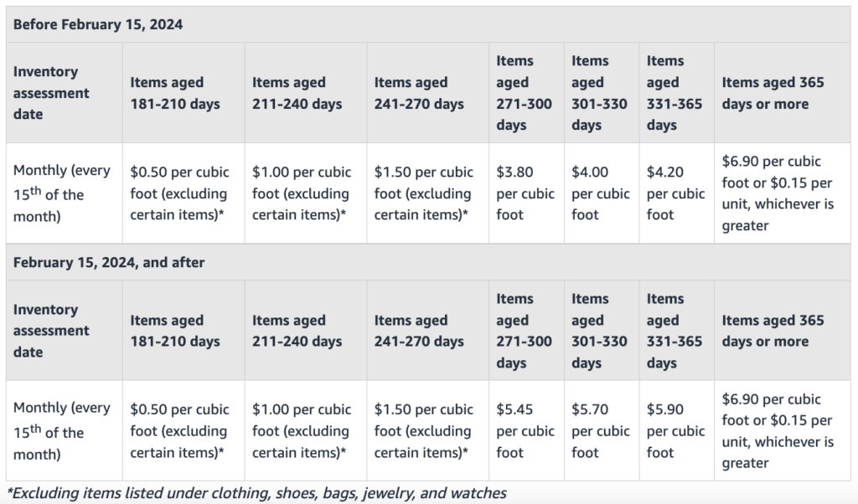Screen dimensions: 858x504
Task: Click the $6.90 fee cell in the first table
Action: pos(777,193)
